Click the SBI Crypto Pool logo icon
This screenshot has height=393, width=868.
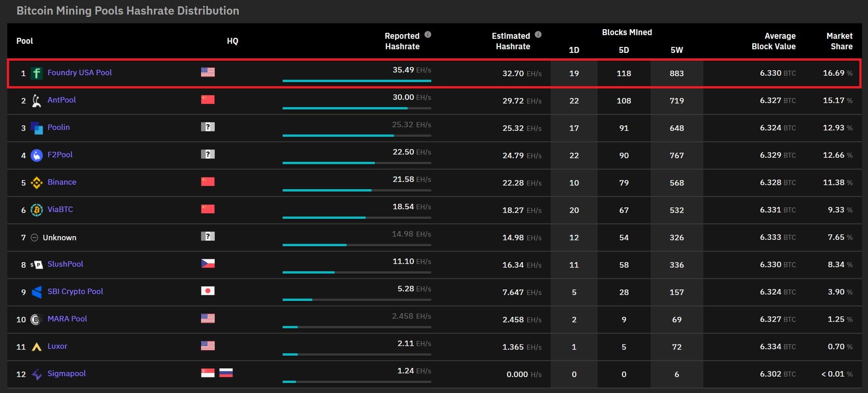pyautogui.click(x=36, y=292)
